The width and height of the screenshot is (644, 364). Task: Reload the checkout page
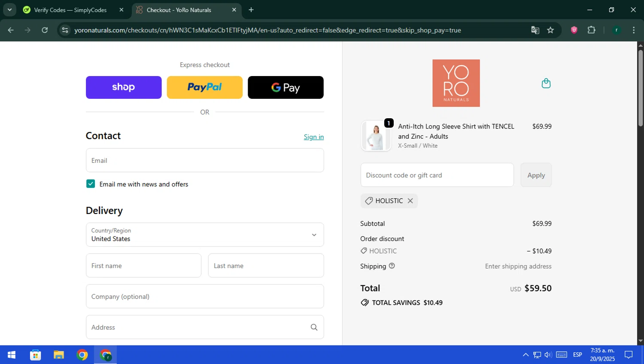point(45,30)
